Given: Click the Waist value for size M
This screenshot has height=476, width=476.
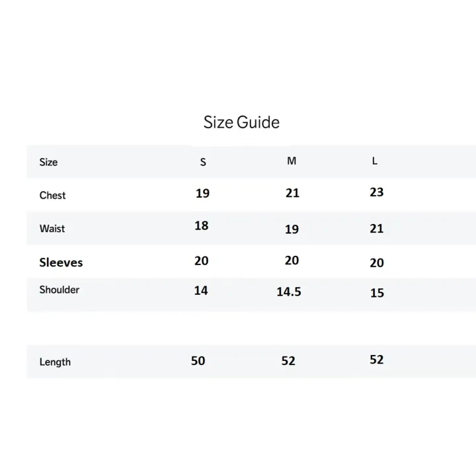Looking at the screenshot, I should pos(292,229).
